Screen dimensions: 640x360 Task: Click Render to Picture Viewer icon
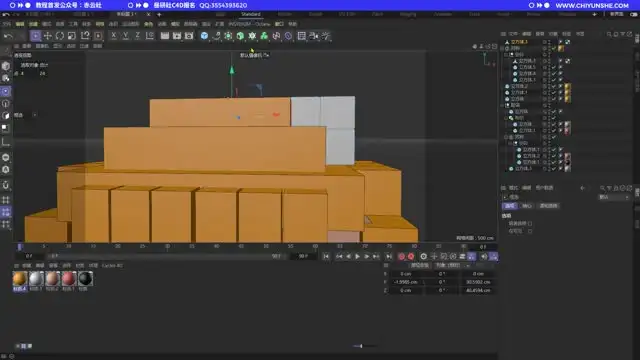click(x=177, y=36)
